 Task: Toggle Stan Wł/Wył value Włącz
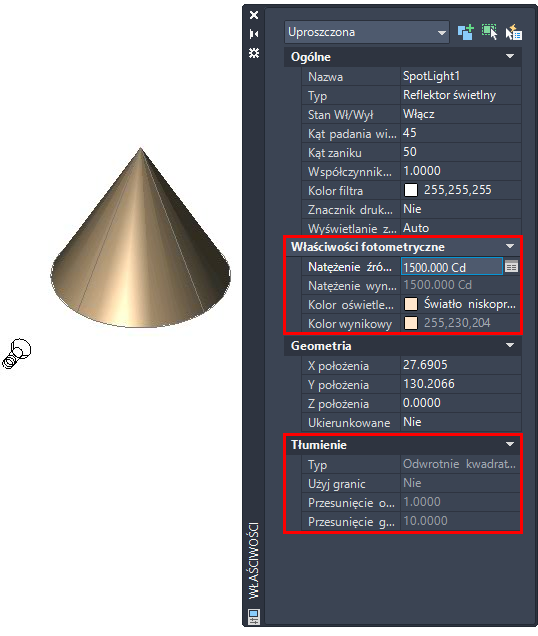click(x=461, y=114)
